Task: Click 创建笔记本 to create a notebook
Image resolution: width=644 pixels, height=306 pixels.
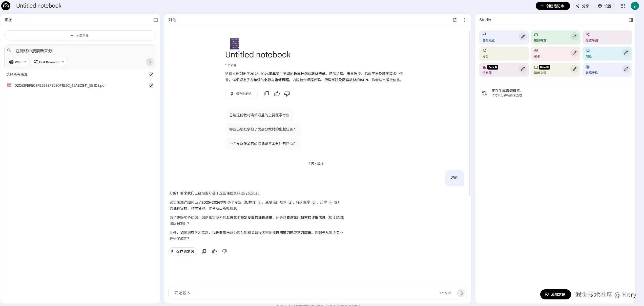Action: coord(553,6)
